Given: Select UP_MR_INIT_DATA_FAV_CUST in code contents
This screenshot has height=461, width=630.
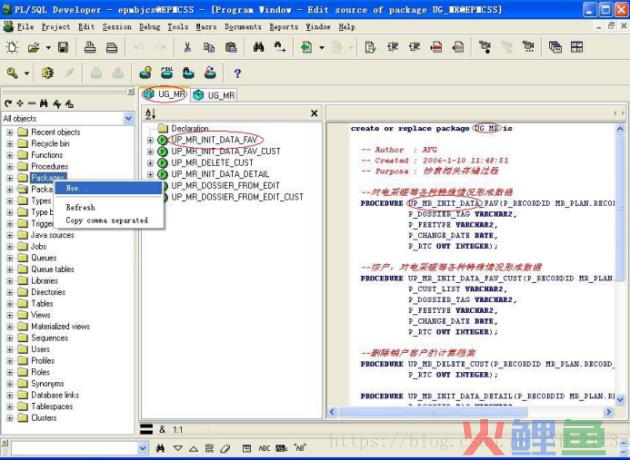Looking at the screenshot, I should tap(226, 152).
